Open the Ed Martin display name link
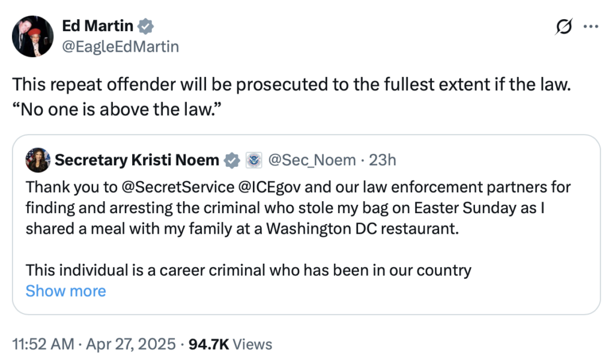The width and height of the screenshot is (615, 364). (x=98, y=26)
